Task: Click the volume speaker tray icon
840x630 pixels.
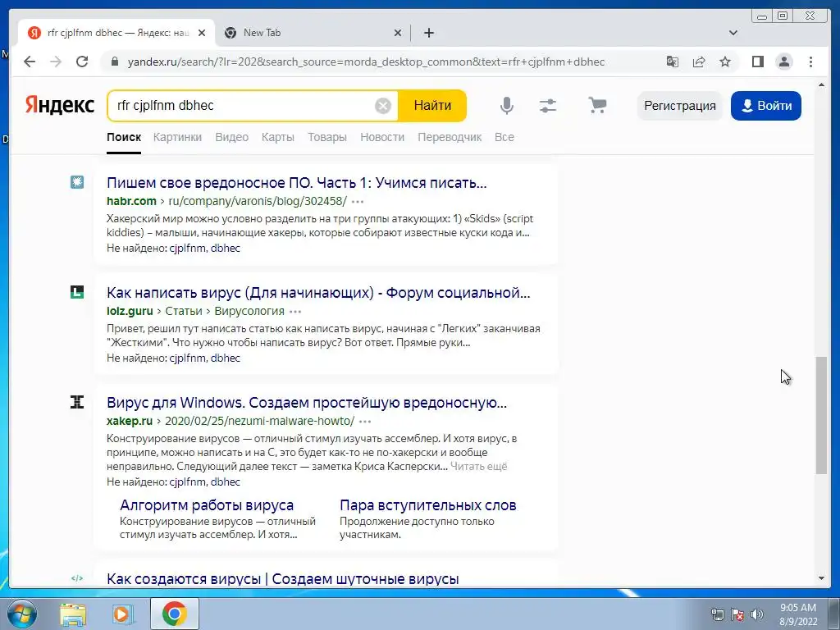Action: tap(757, 614)
